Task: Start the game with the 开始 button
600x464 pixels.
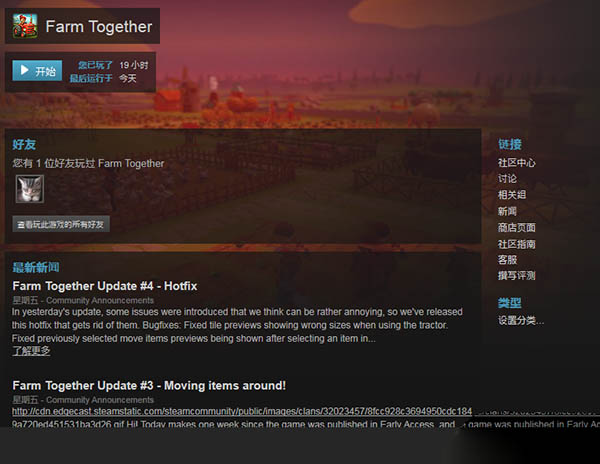Action: [x=37, y=71]
